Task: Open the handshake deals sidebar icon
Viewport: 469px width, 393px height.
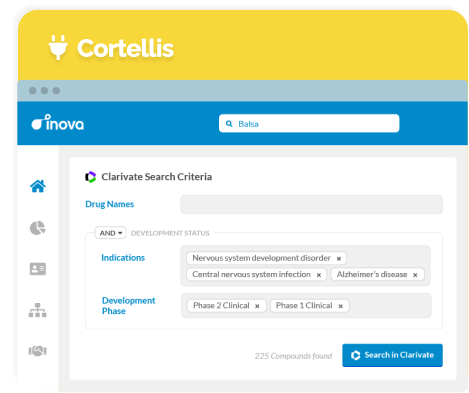Action: (38, 351)
